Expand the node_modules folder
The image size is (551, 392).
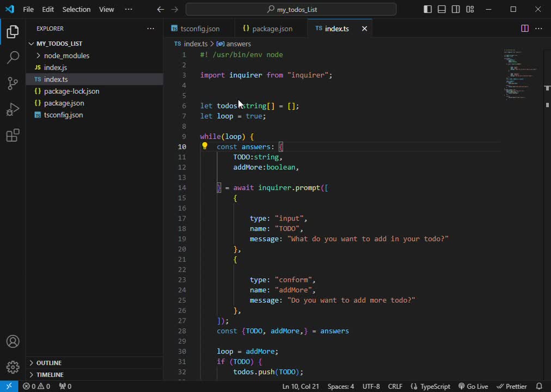(95, 56)
